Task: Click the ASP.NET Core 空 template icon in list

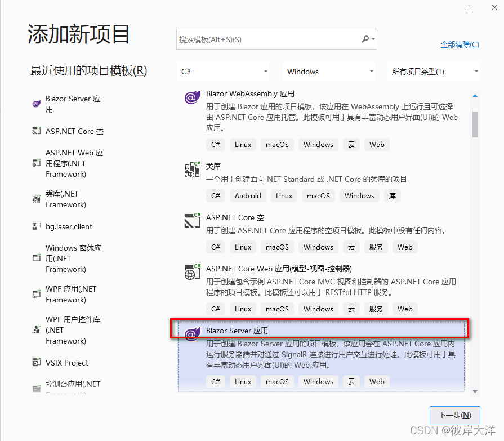Action: [192, 221]
